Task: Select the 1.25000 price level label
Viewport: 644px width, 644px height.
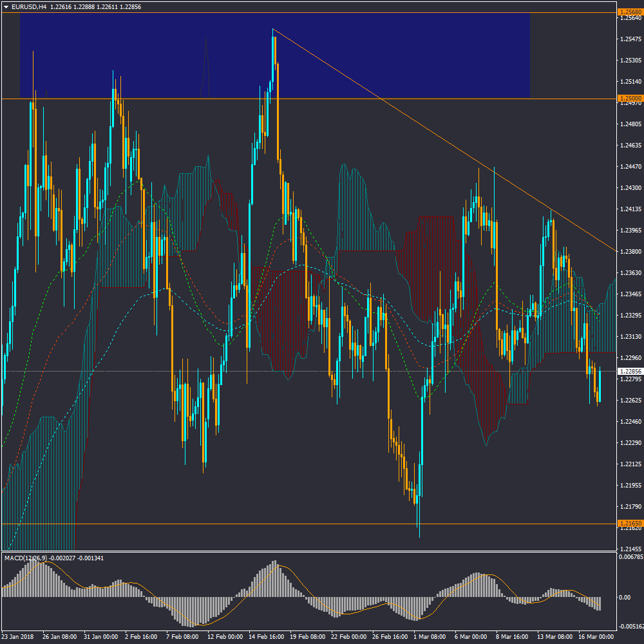Action: (x=630, y=99)
